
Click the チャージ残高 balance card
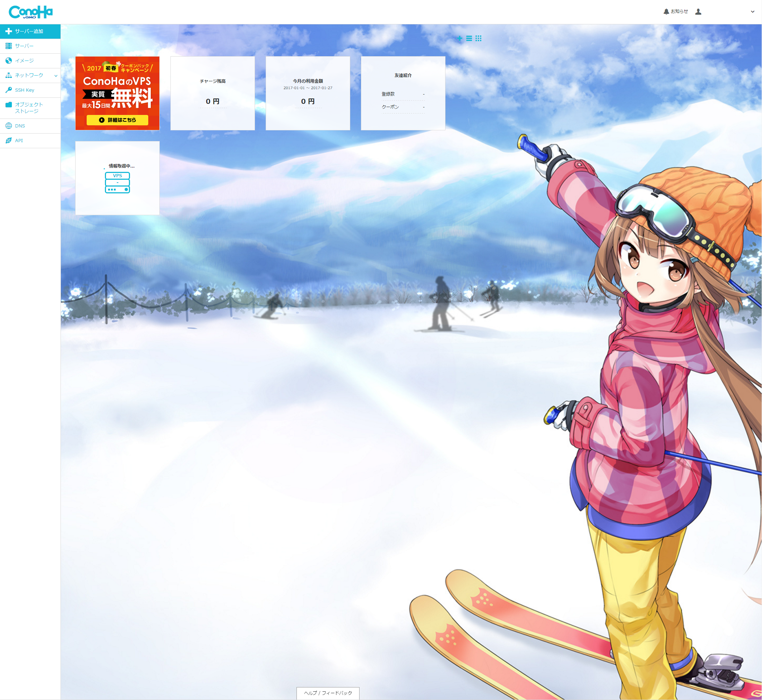[212, 93]
